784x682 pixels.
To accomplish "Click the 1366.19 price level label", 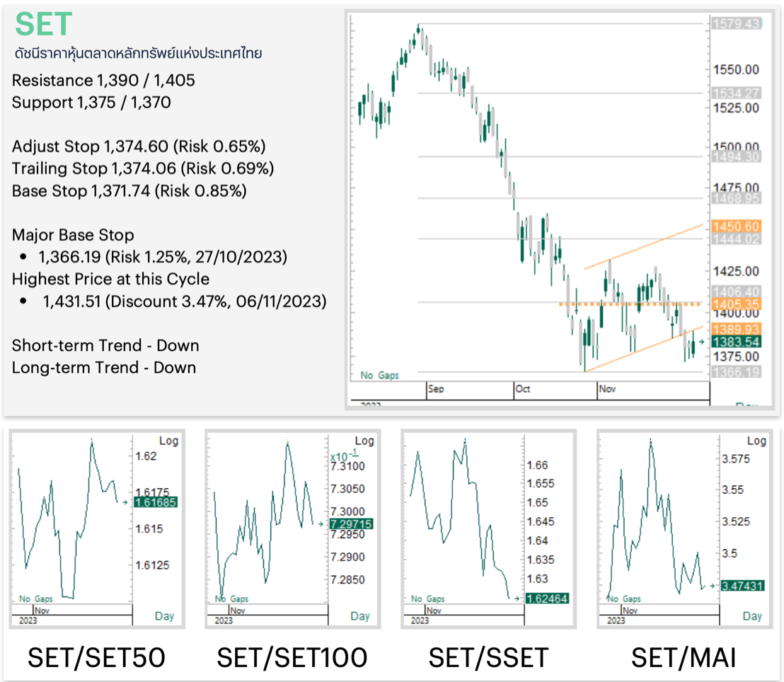I will tap(736, 372).
